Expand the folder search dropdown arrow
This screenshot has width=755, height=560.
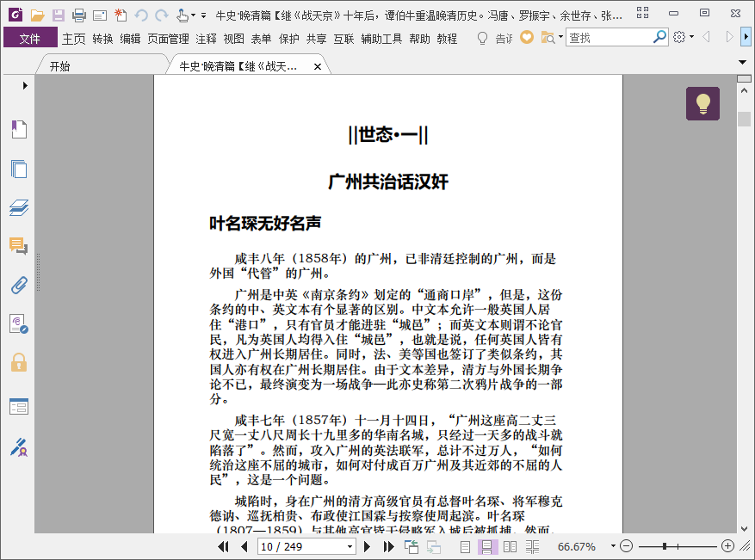(x=560, y=37)
